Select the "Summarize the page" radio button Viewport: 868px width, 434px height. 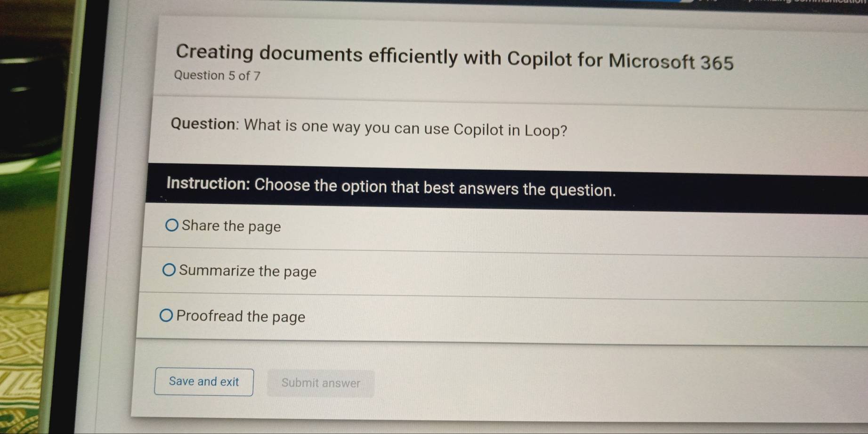click(x=169, y=270)
